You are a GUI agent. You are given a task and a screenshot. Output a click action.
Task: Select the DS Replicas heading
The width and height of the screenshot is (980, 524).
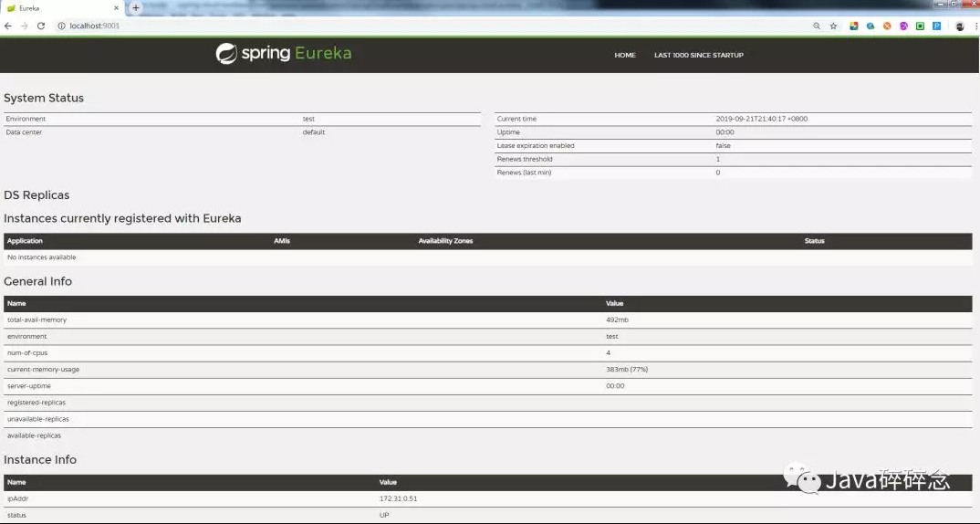coord(36,195)
